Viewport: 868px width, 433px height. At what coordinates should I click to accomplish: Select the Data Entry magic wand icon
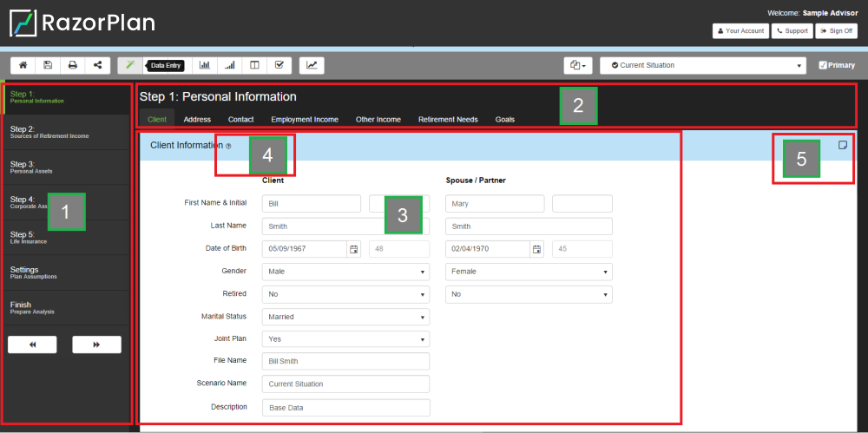point(129,65)
